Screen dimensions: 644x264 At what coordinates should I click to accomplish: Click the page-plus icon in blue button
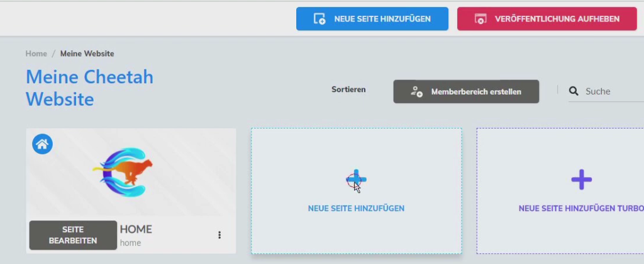(319, 19)
